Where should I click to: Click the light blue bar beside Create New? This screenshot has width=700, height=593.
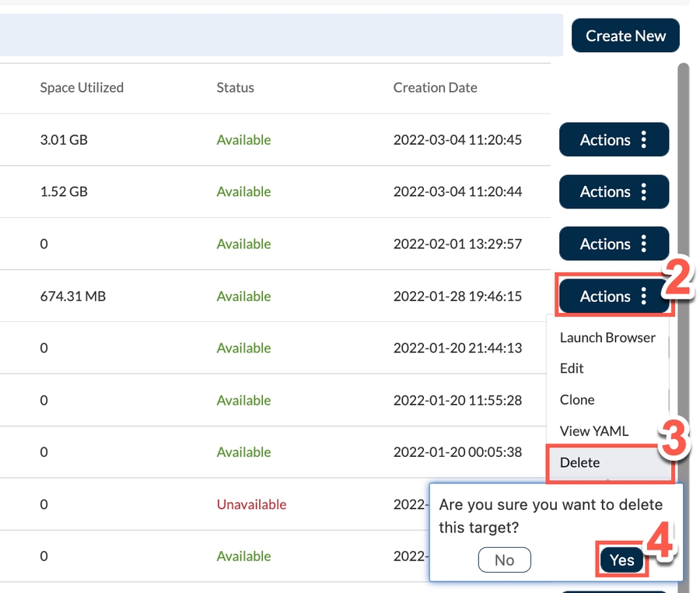[x=280, y=35]
